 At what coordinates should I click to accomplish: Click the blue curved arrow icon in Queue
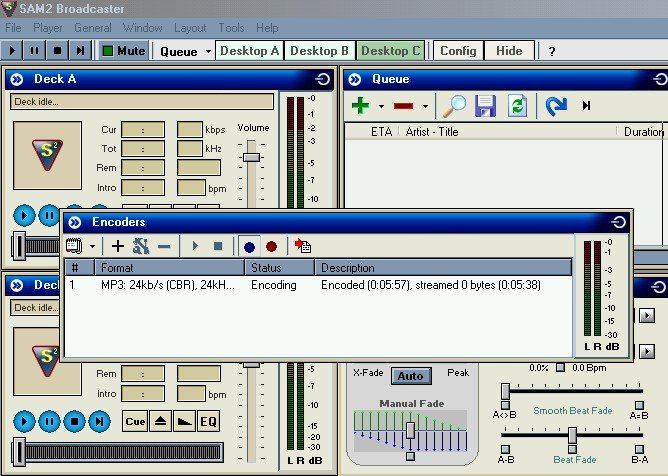[556, 106]
